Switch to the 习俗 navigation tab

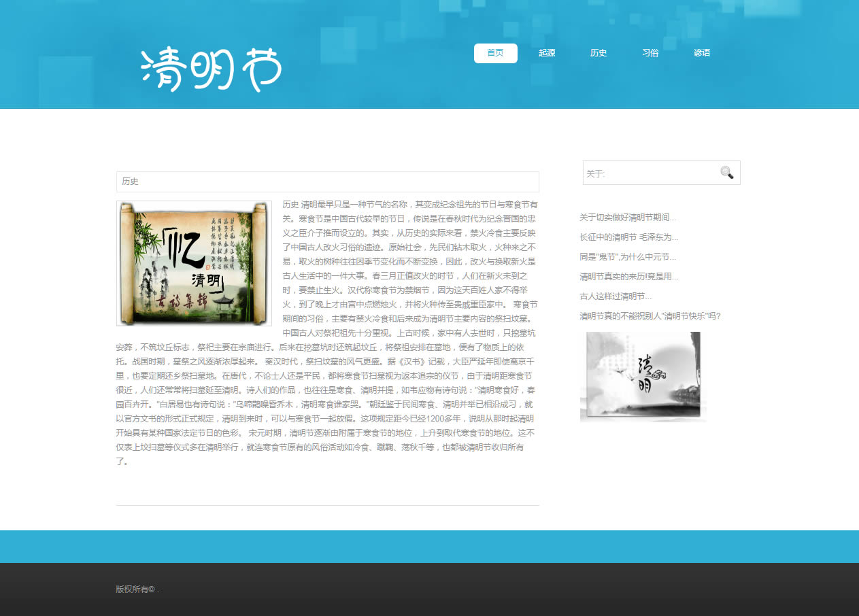pyautogui.click(x=650, y=53)
